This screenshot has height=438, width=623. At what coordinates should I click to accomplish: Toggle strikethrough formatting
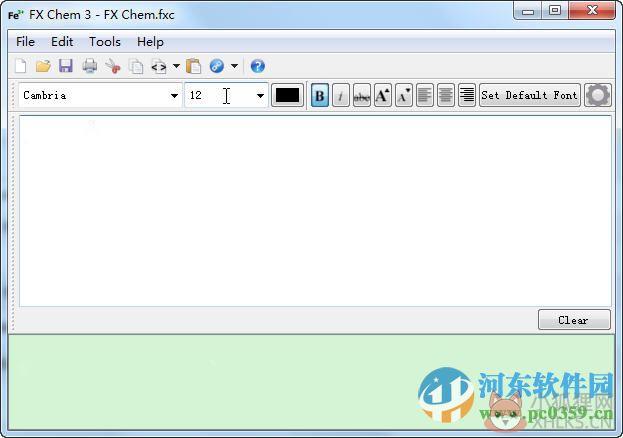(x=362, y=95)
